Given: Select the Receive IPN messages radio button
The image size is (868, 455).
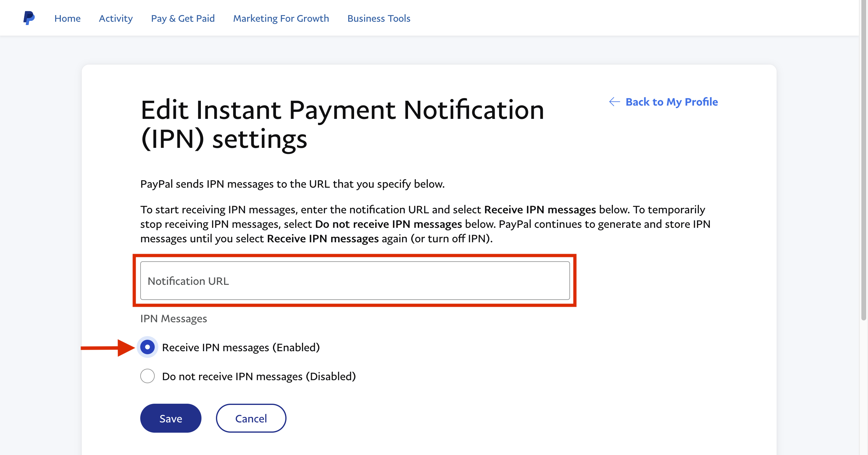Looking at the screenshot, I should click(147, 347).
